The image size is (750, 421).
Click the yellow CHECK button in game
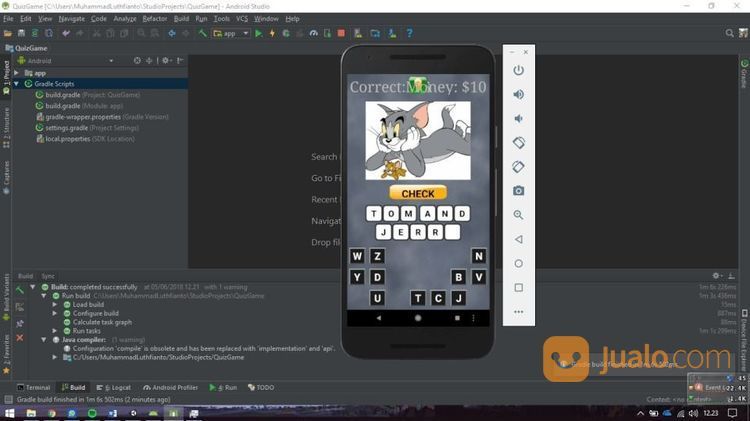418,193
